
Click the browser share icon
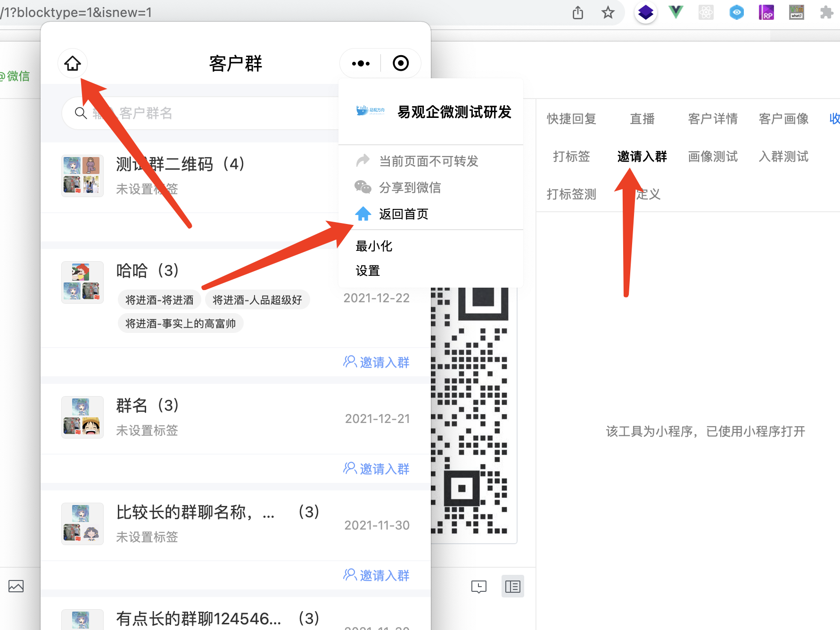(x=578, y=12)
